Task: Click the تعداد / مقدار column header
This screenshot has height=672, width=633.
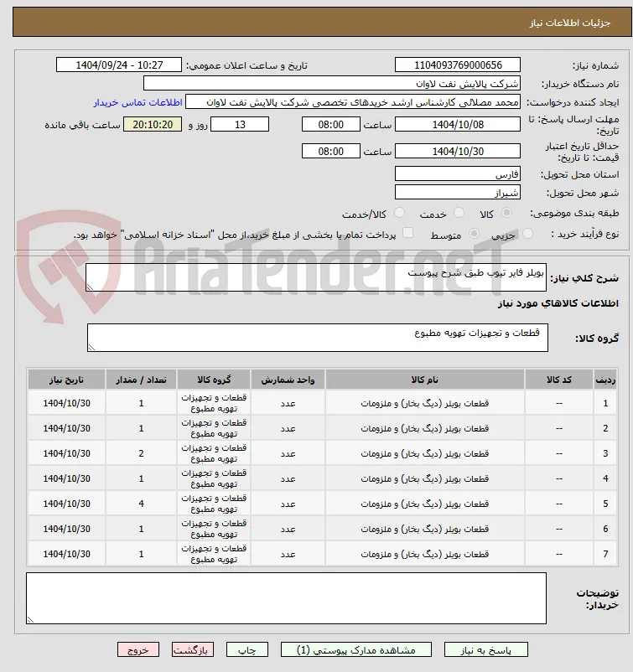Action: coord(141,380)
